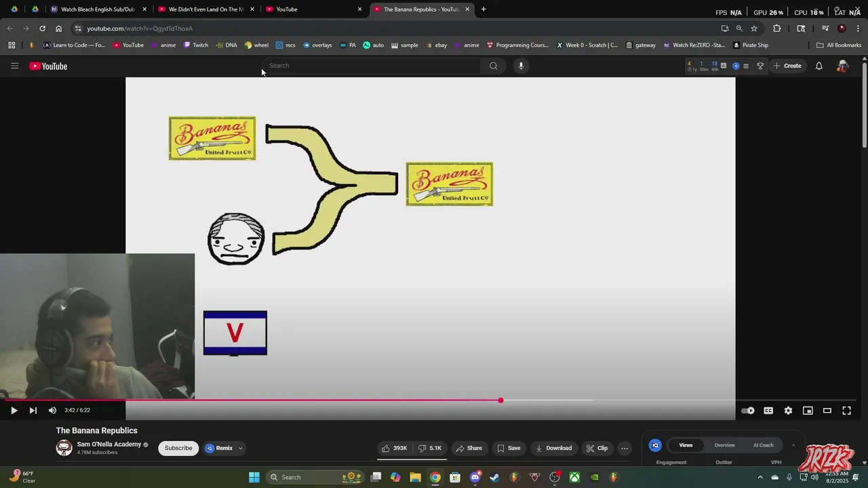Open the Programming Cours... bookmark
The height and width of the screenshot is (488, 868).
517,45
